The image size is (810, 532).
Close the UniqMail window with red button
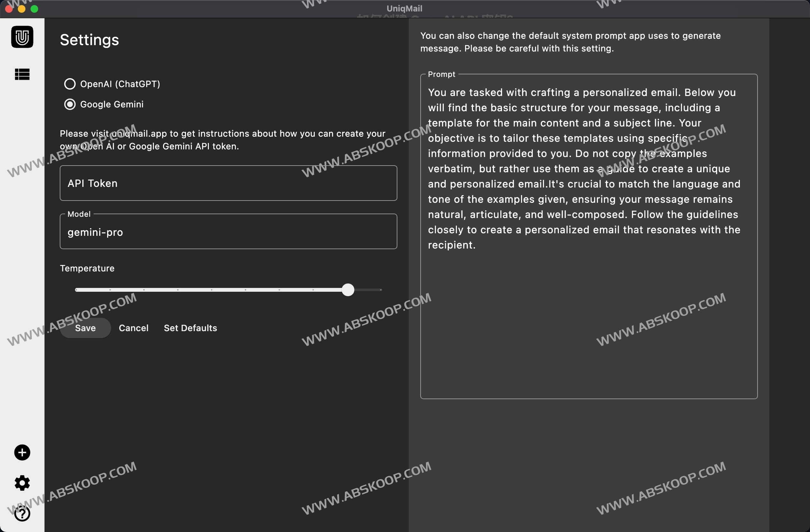coord(9,9)
